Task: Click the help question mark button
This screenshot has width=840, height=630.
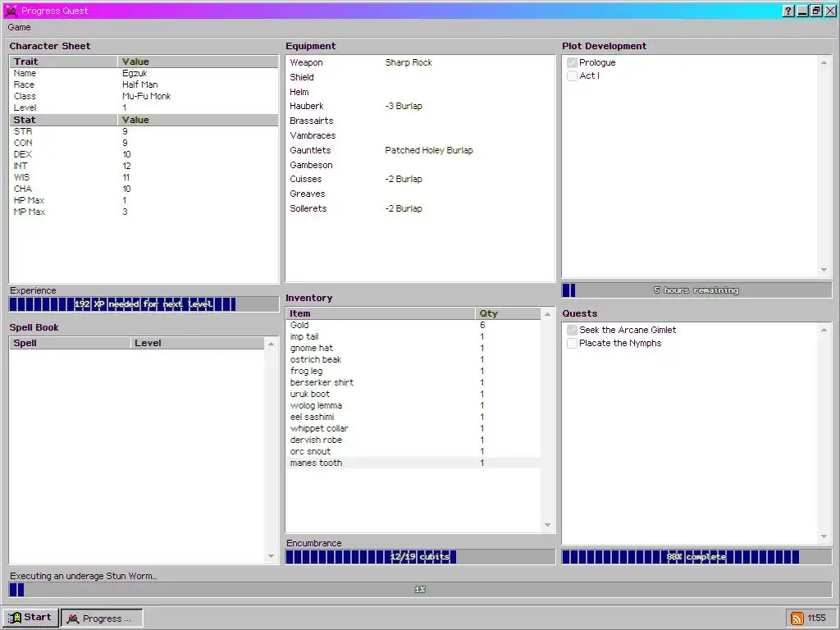Action: pyautogui.click(x=788, y=11)
